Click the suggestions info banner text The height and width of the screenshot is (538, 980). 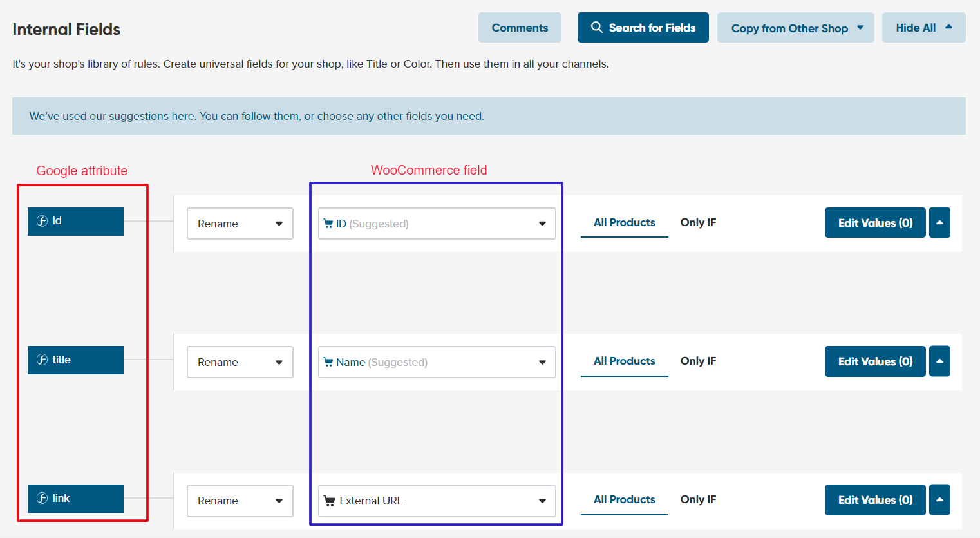pyautogui.click(x=257, y=116)
